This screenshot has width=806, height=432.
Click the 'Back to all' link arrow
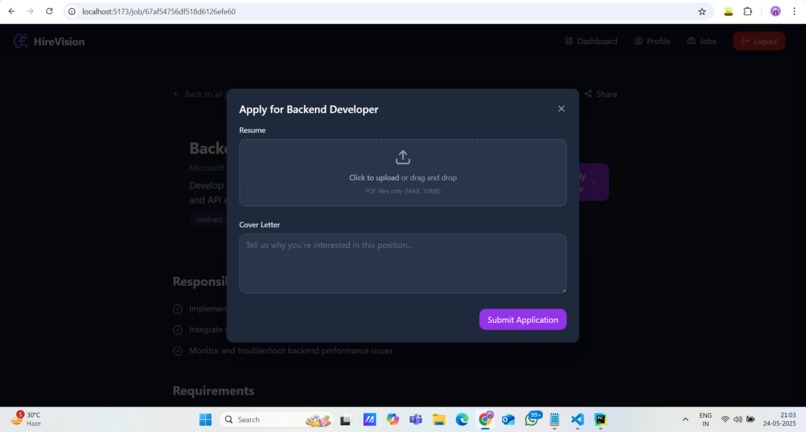click(176, 94)
